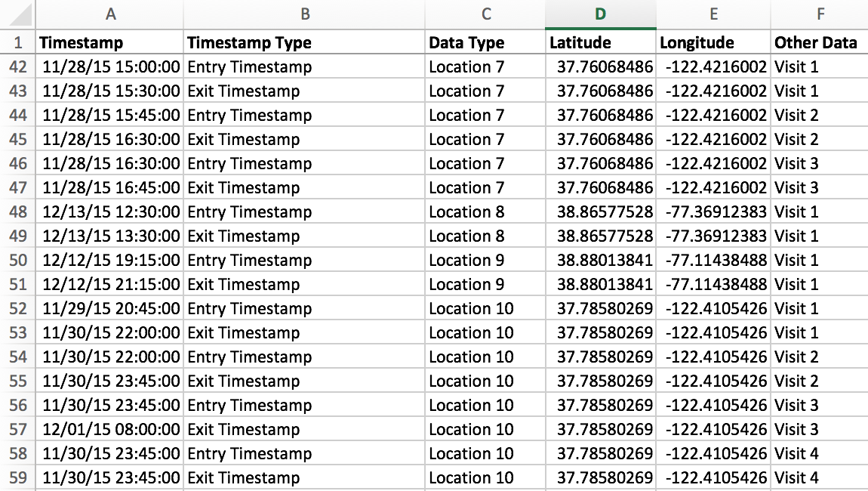Select Visit 3 cell in row 57
Screen dimensions: 868x491
pos(819,430)
